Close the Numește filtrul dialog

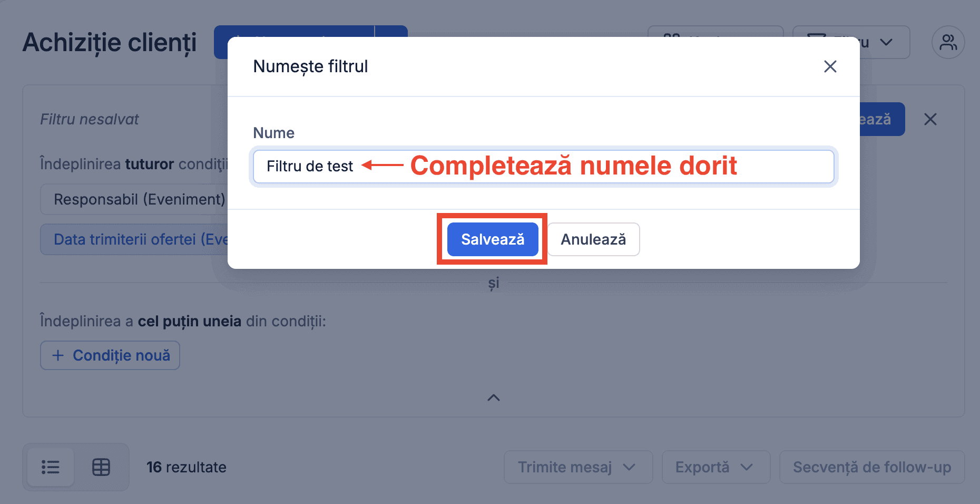[830, 66]
